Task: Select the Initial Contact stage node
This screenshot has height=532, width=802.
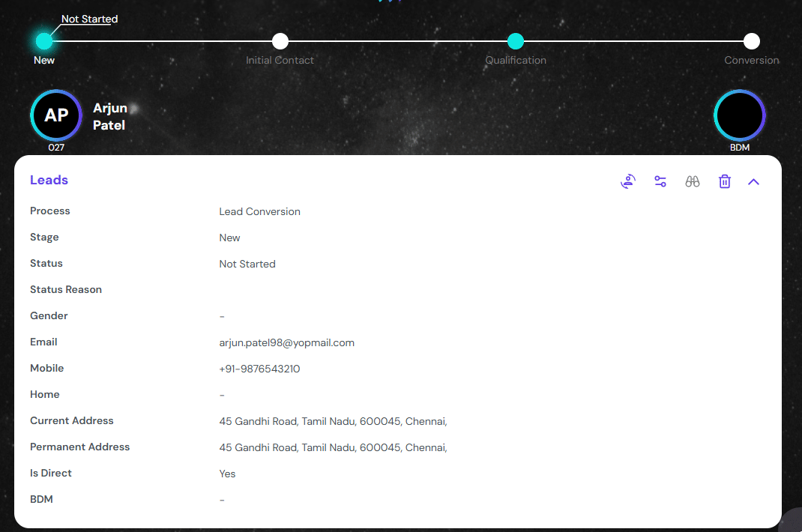Action: coord(280,41)
